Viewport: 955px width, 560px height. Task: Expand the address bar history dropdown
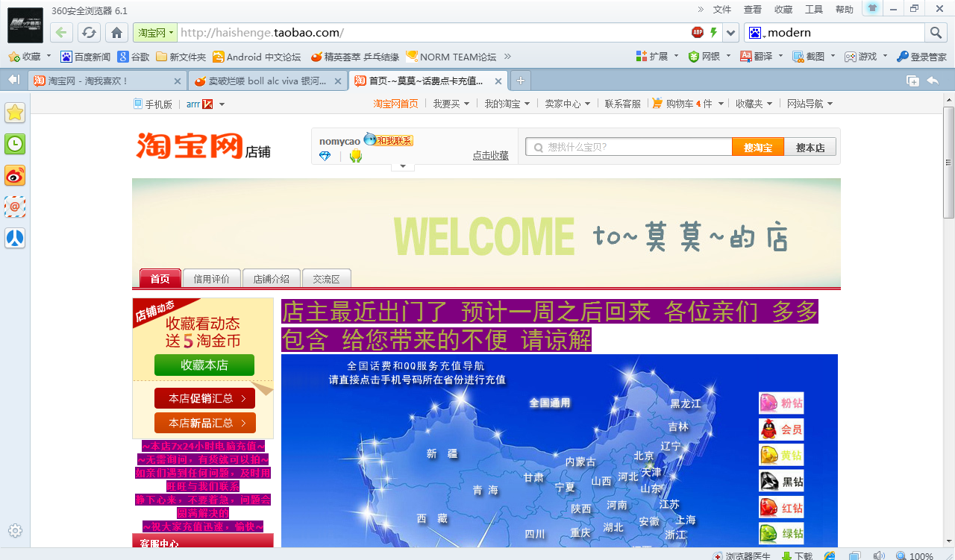[x=730, y=33]
